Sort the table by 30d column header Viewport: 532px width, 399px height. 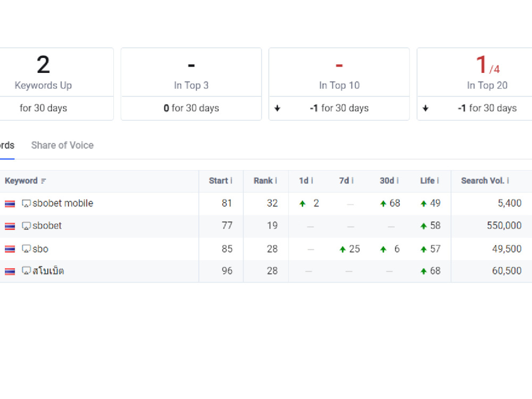click(x=386, y=180)
